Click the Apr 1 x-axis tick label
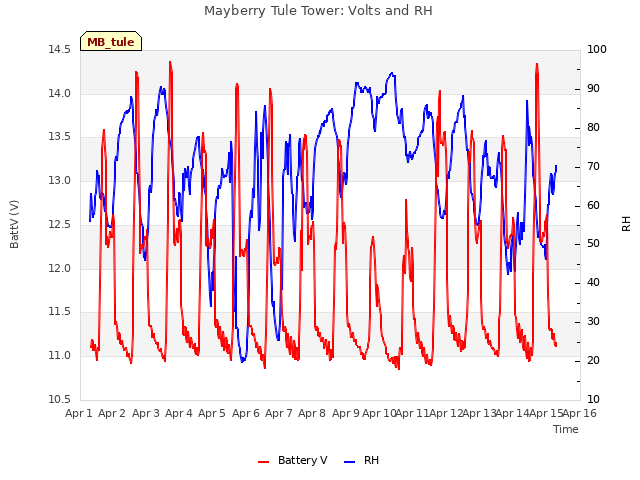Screen dimensions: 640x480 [79, 413]
